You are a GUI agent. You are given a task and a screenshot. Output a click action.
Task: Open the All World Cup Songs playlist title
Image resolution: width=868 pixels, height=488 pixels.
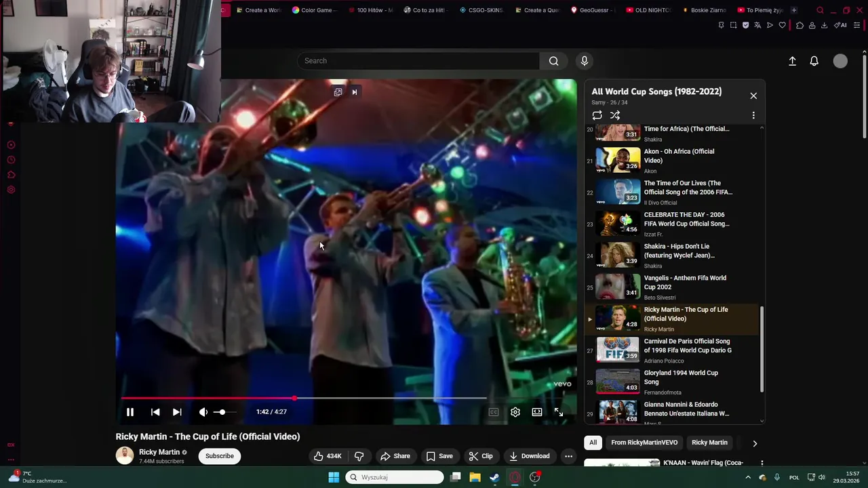pos(656,91)
